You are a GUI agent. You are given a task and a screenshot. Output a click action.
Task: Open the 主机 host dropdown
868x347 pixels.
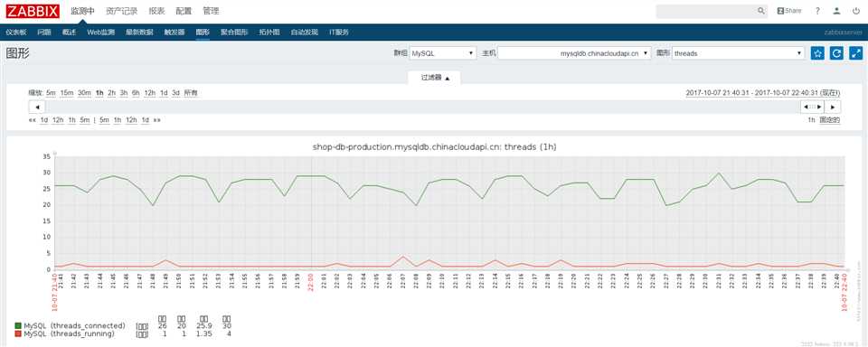coord(575,53)
